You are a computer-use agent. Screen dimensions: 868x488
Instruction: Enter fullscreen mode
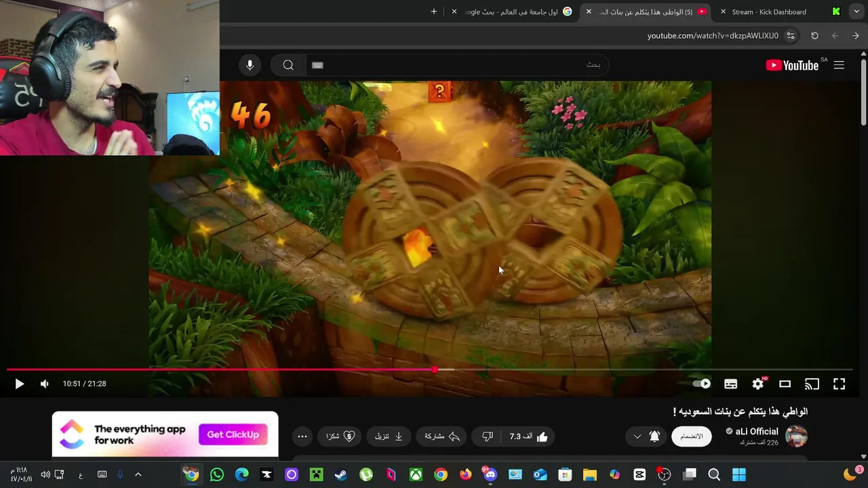[839, 384]
